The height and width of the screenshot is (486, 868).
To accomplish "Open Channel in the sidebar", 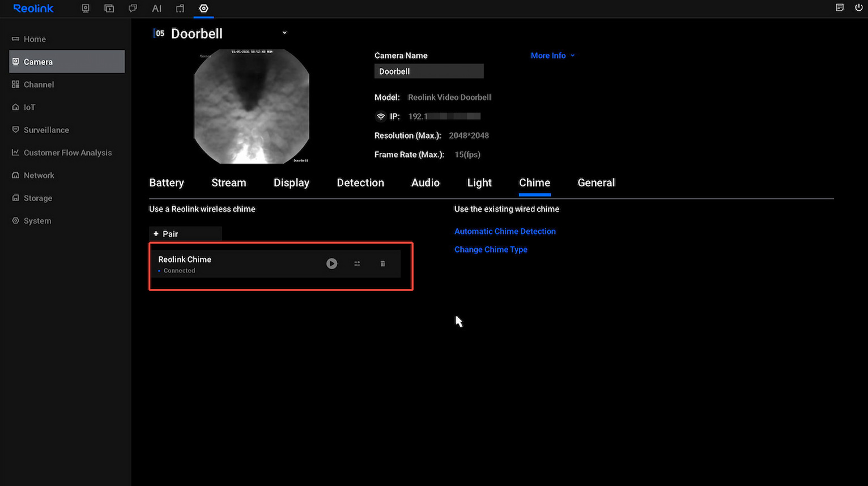I will pos(67,84).
